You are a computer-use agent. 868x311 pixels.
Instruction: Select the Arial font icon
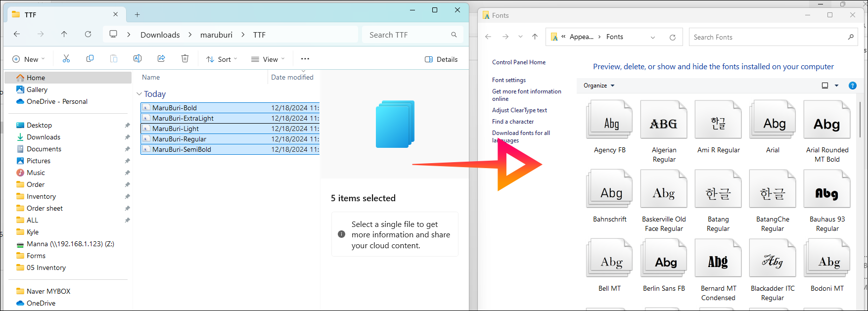click(x=773, y=119)
